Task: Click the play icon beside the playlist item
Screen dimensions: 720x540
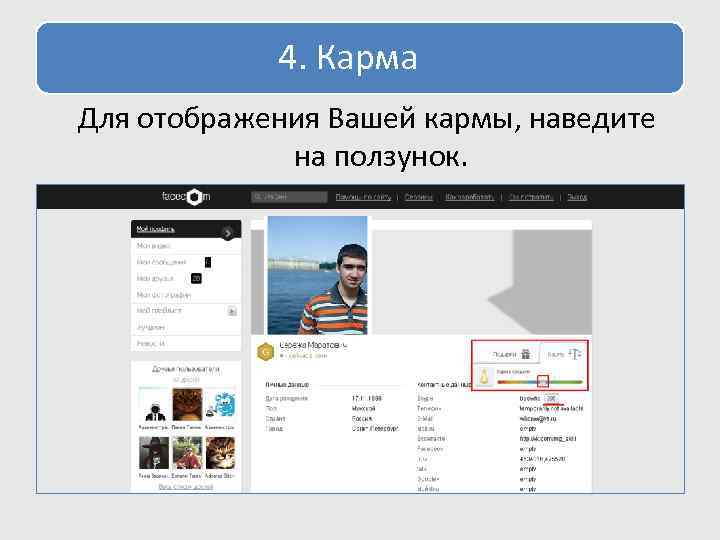Action: pyautogui.click(x=232, y=312)
